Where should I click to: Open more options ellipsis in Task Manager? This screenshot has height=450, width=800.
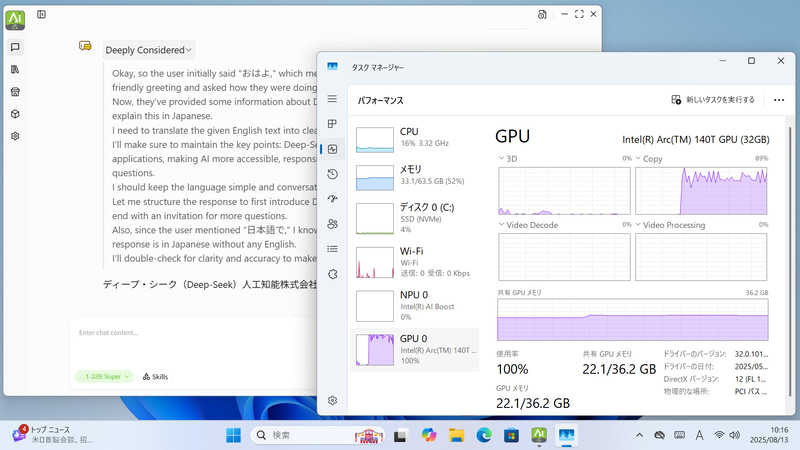(x=779, y=100)
